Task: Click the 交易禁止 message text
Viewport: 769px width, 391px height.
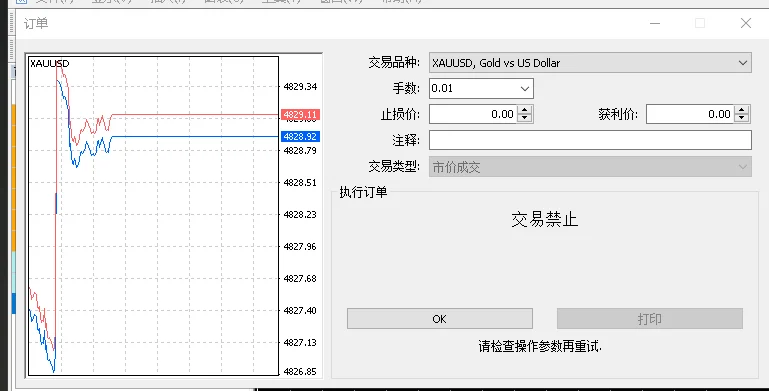Action: pyautogui.click(x=544, y=219)
